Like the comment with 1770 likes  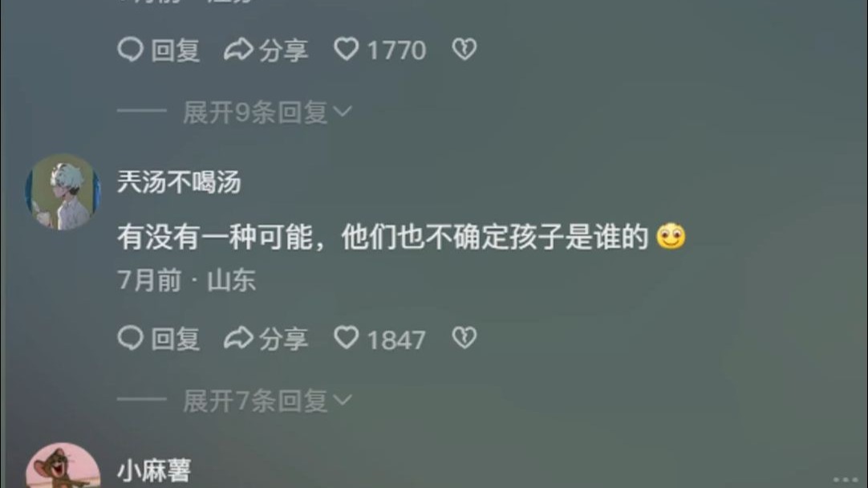(x=347, y=49)
